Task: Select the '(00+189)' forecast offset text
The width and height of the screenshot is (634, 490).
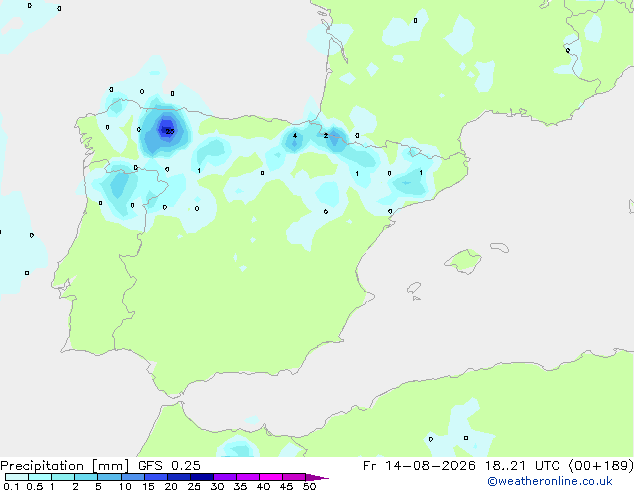Action: [x=601, y=466]
